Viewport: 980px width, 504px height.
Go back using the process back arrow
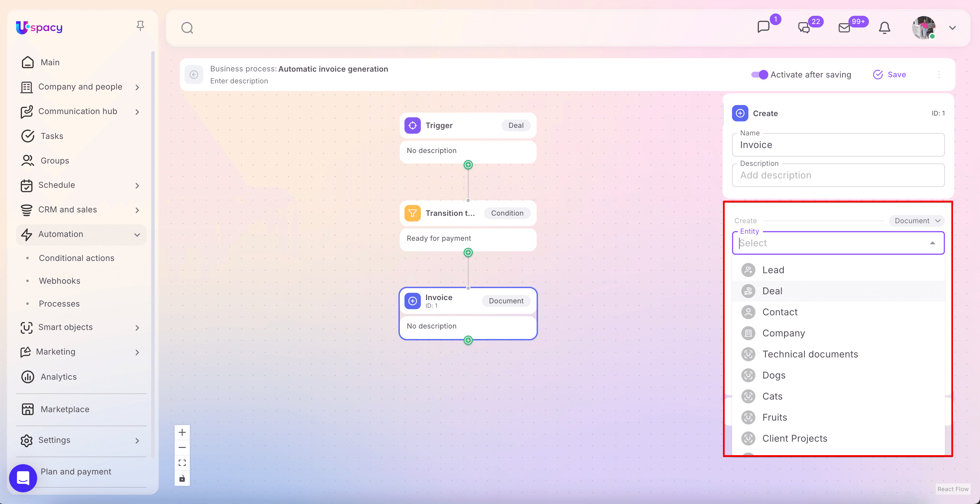tap(194, 75)
